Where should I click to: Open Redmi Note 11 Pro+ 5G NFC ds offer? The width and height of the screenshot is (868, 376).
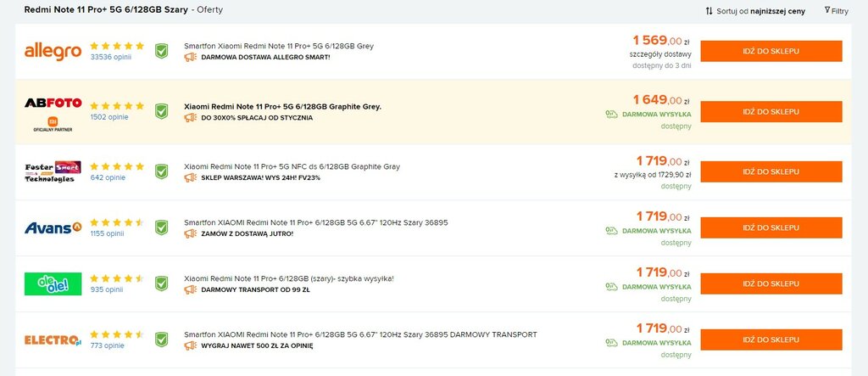(292, 166)
